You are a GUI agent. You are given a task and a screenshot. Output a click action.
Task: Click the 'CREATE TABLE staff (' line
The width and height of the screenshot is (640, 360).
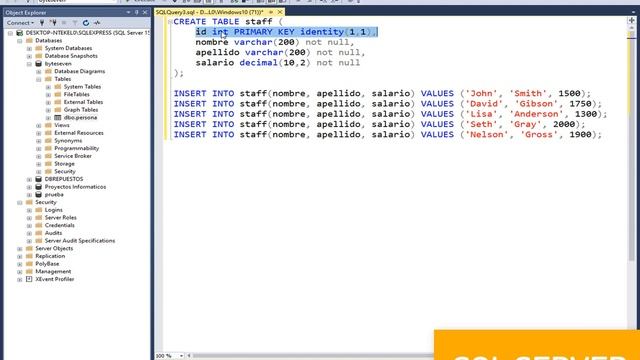point(228,22)
